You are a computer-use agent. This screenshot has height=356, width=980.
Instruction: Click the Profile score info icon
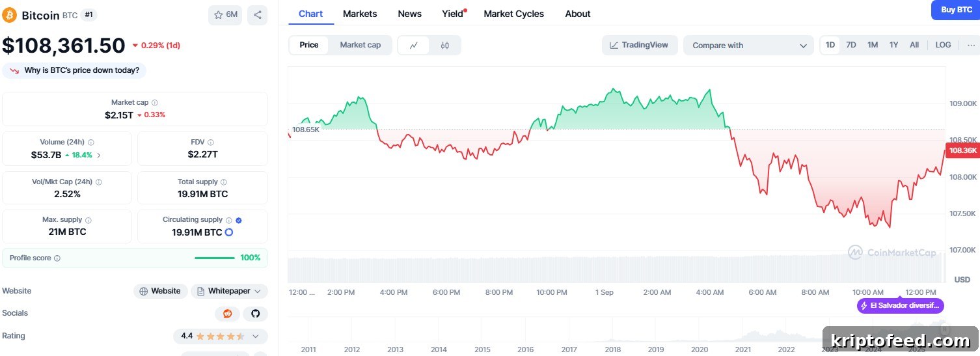[x=57, y=258]
